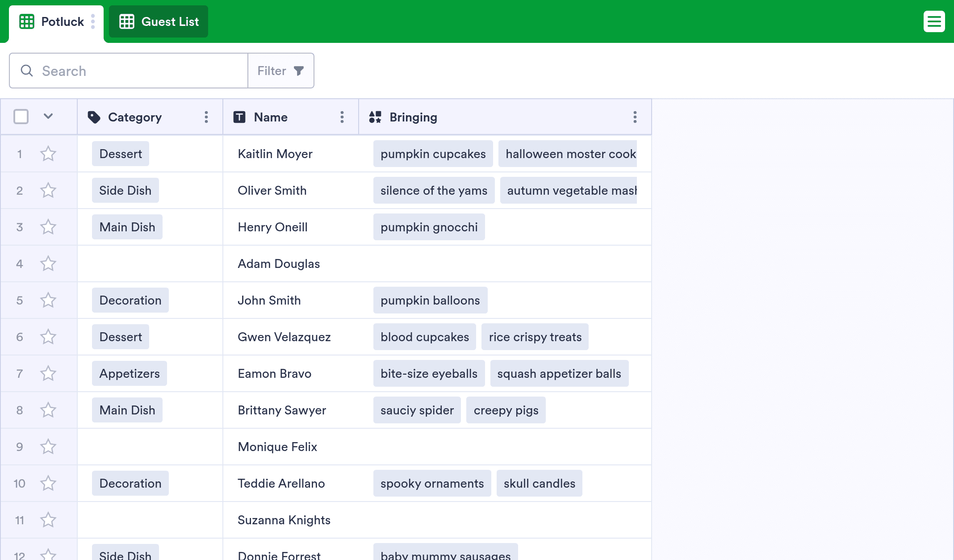Click the Bringing column header

pos(505,117)
